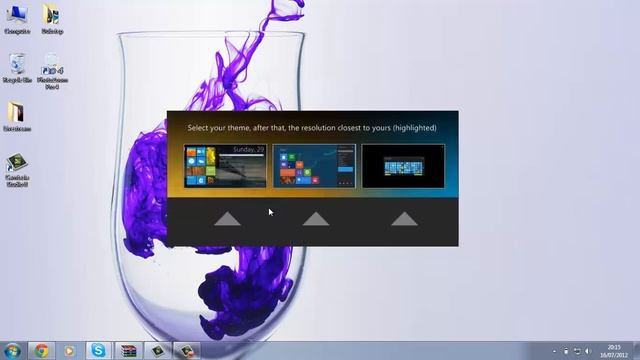Open the Computer desktop icon

17,19
